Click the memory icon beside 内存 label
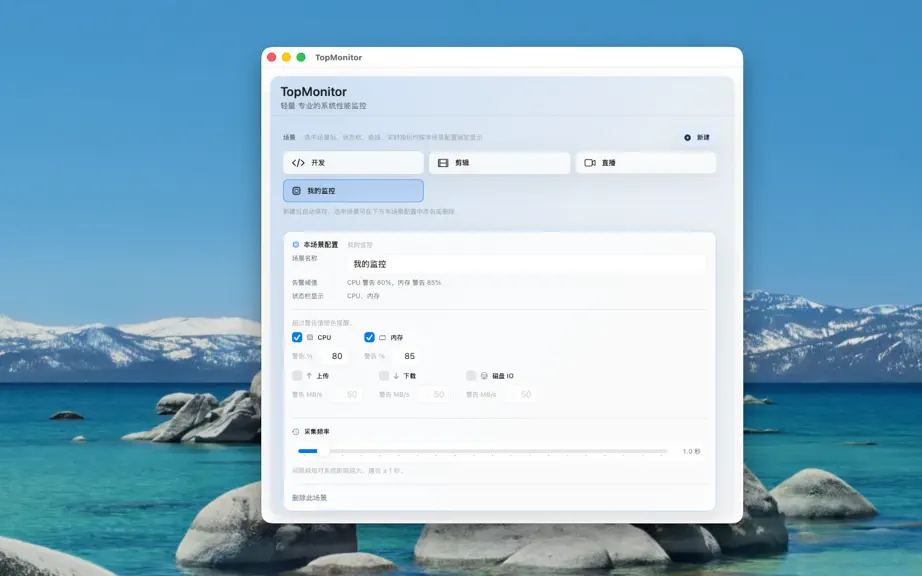This screenshot has width=922, height=576. point(382,337)
